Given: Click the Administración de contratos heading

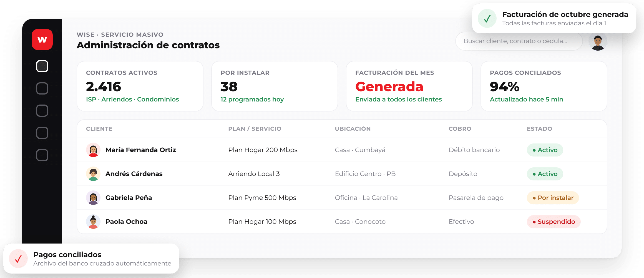Looking at the screenshot, I should (148, 45).
